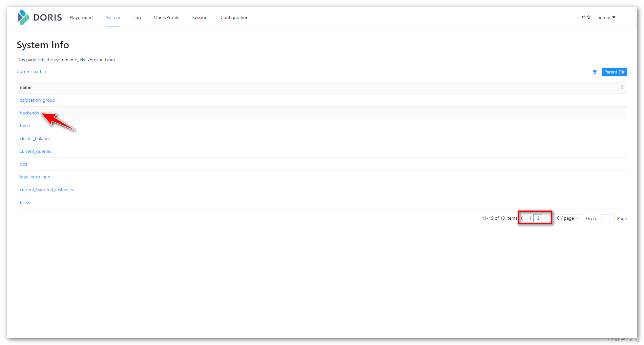Screen dimensions: 644x345
Task: Go to next page arrow
Action: click(x=546, y=218)
